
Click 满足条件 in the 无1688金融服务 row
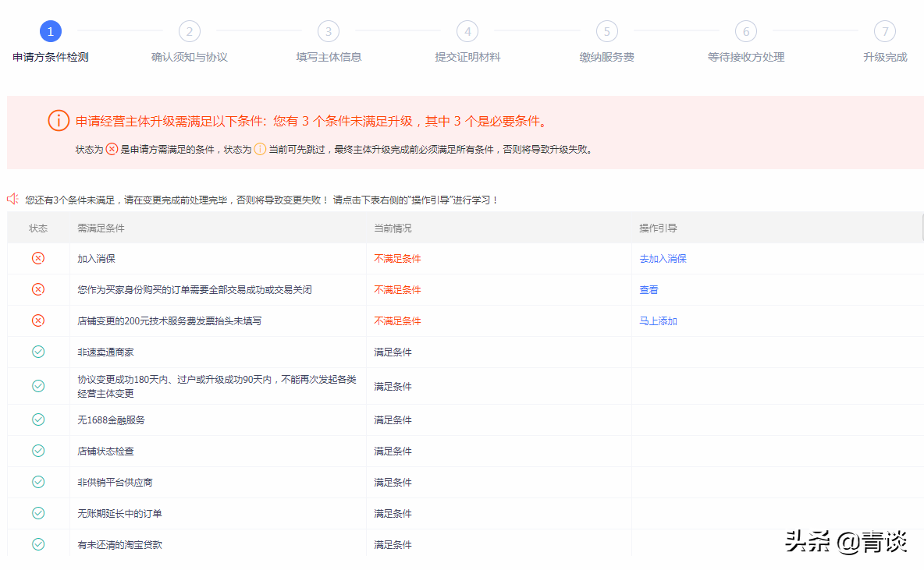393,420
